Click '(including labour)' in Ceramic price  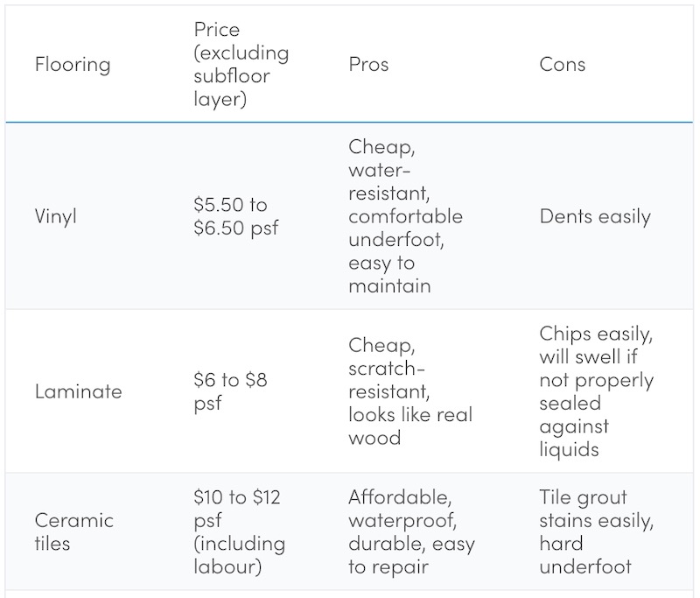coord(239,555)
